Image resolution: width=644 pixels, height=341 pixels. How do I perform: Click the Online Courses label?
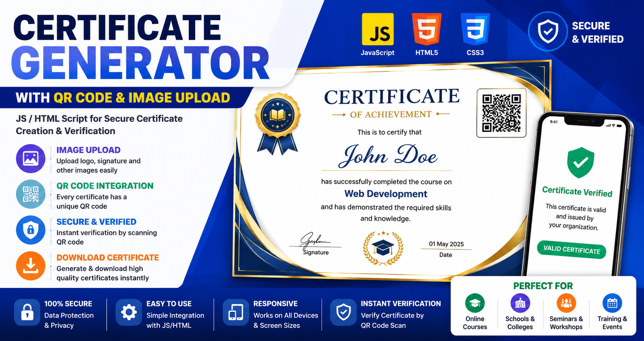point(475,323)
